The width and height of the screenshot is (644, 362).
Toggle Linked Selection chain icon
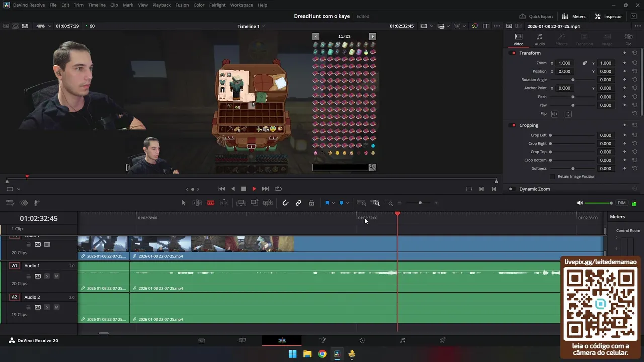(x=298, y=203)
